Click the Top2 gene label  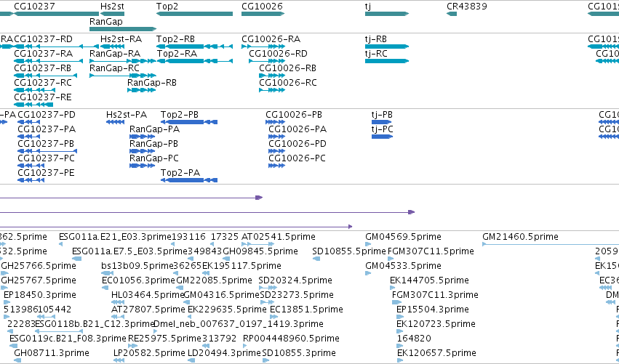coord(167,7)
